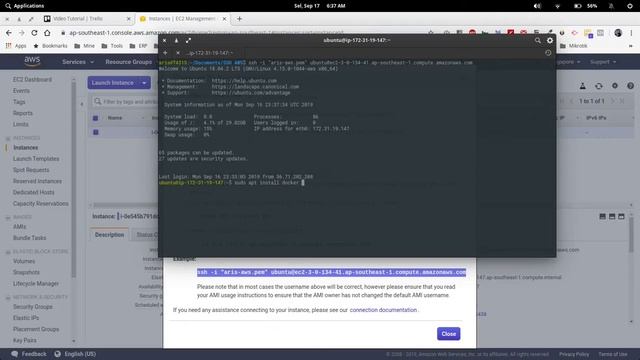This screenshot has width=640, height=360.
Task: Open Tags in the sidebar
Action: (x=19, y=102)
